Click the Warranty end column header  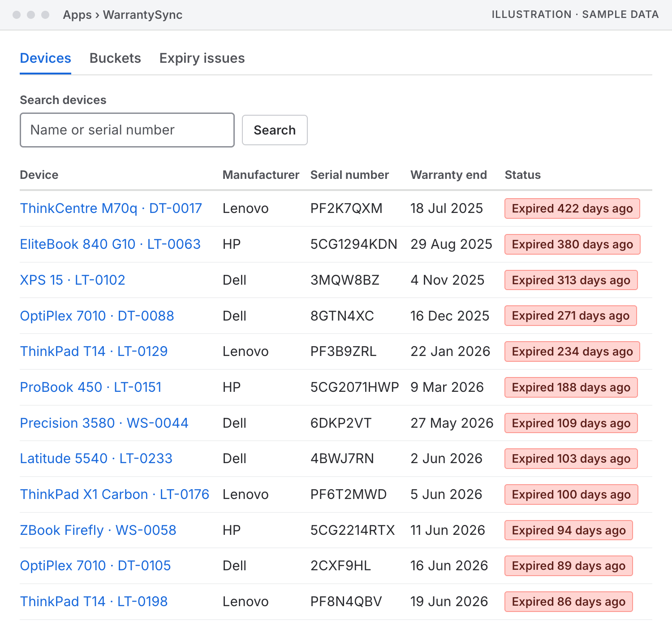click(448, 175)
